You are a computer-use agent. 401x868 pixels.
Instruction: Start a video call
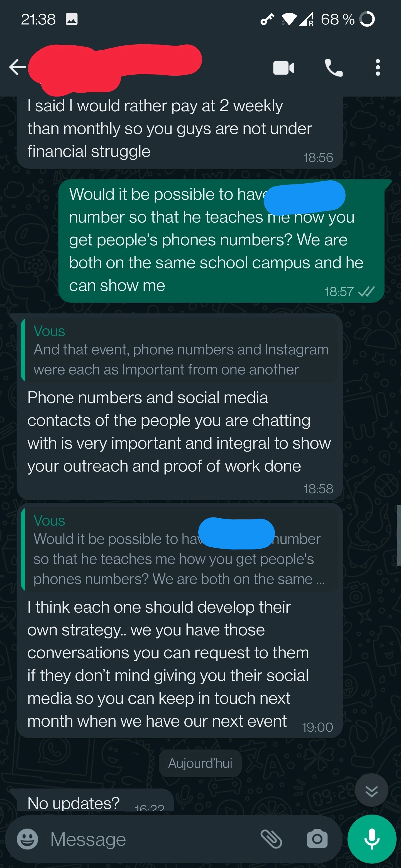[284, 68]
